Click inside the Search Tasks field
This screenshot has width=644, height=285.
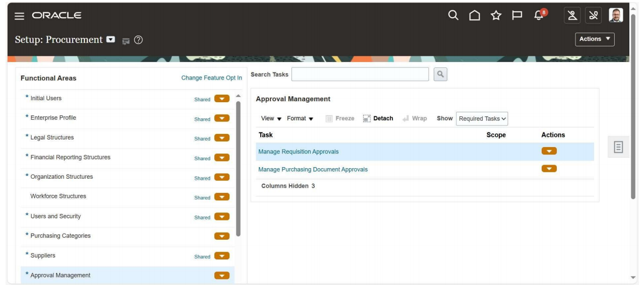[360, 75]
